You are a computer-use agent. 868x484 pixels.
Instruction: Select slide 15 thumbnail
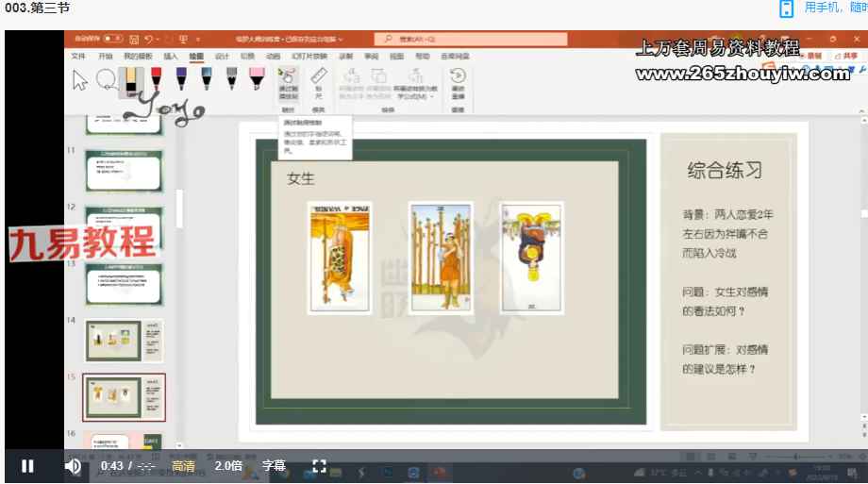point(124,397)
